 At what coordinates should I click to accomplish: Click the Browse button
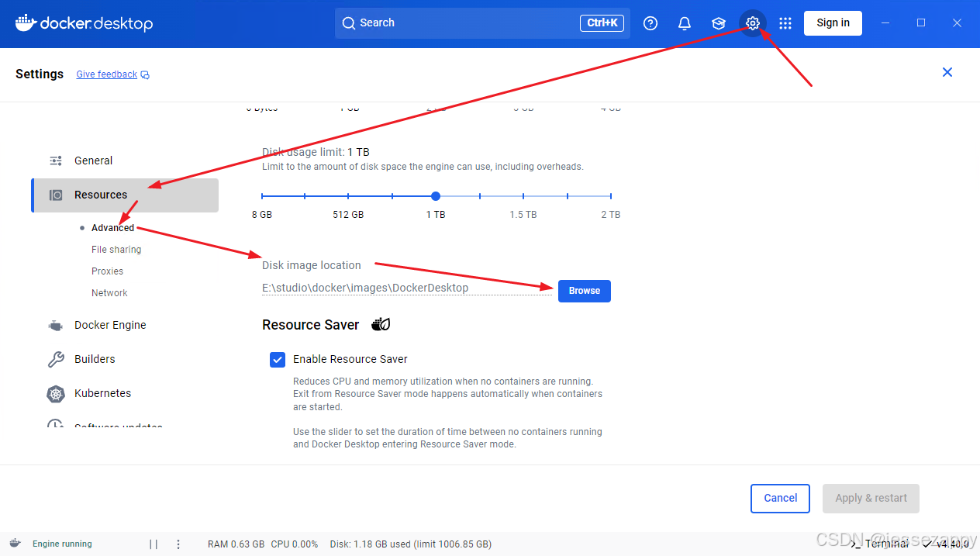coord(585,291)
